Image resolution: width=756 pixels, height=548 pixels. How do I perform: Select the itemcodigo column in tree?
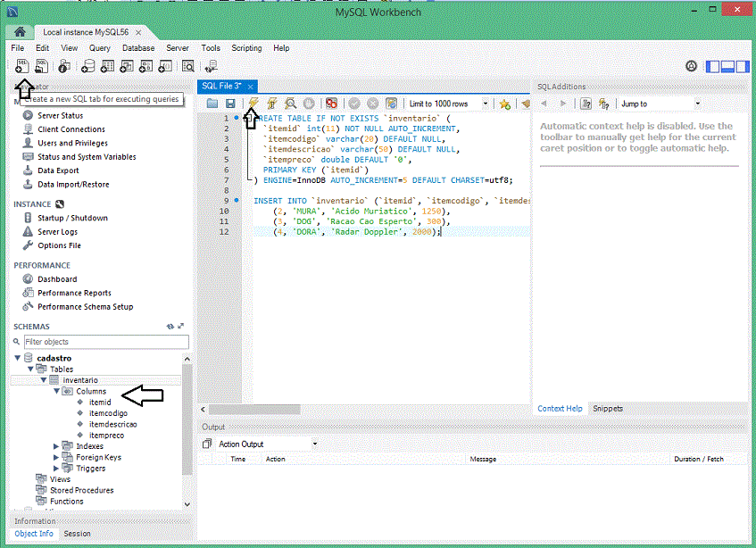tap(108, 413)
